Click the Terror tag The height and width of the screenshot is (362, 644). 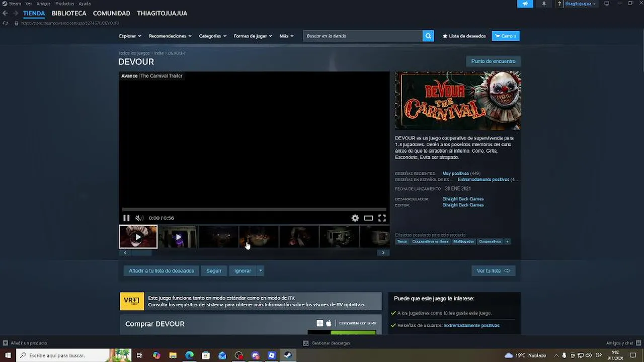click(402, 241)
